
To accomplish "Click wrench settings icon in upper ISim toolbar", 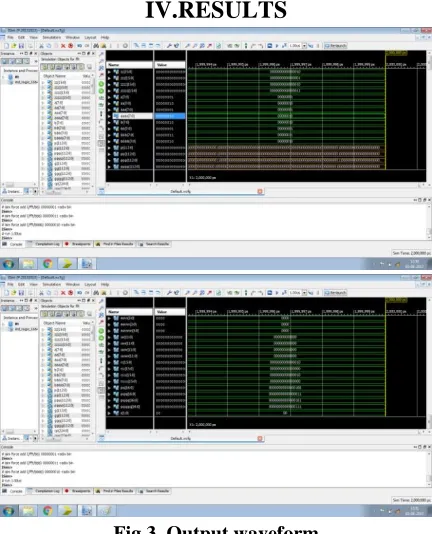I will (169, 46).
